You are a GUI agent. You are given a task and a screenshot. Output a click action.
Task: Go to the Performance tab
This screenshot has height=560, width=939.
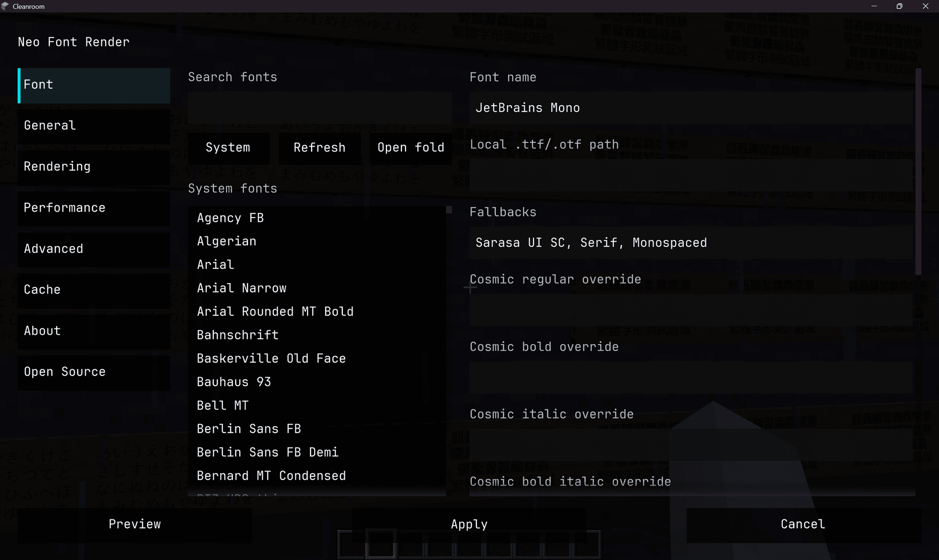pos(94,208)
